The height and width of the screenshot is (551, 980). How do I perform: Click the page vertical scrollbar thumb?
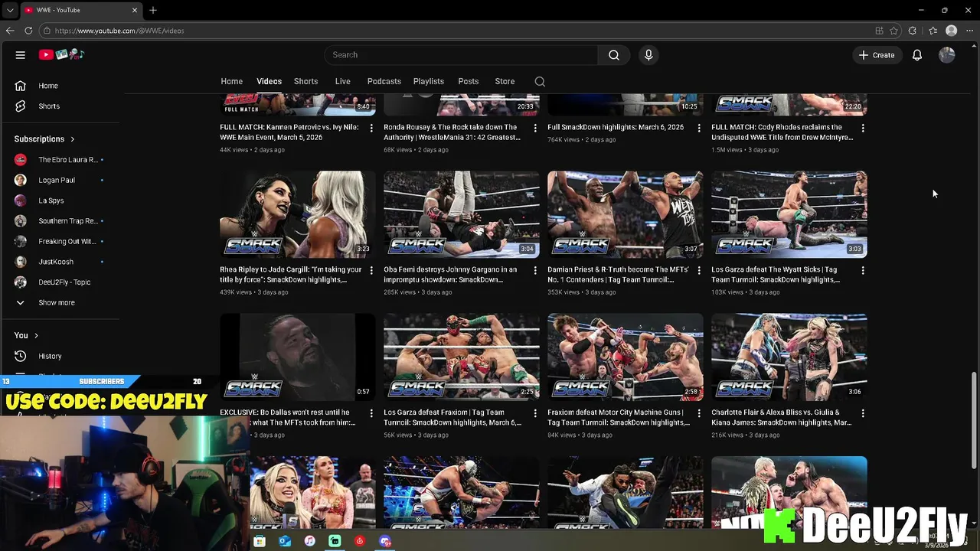pos(975,420)
